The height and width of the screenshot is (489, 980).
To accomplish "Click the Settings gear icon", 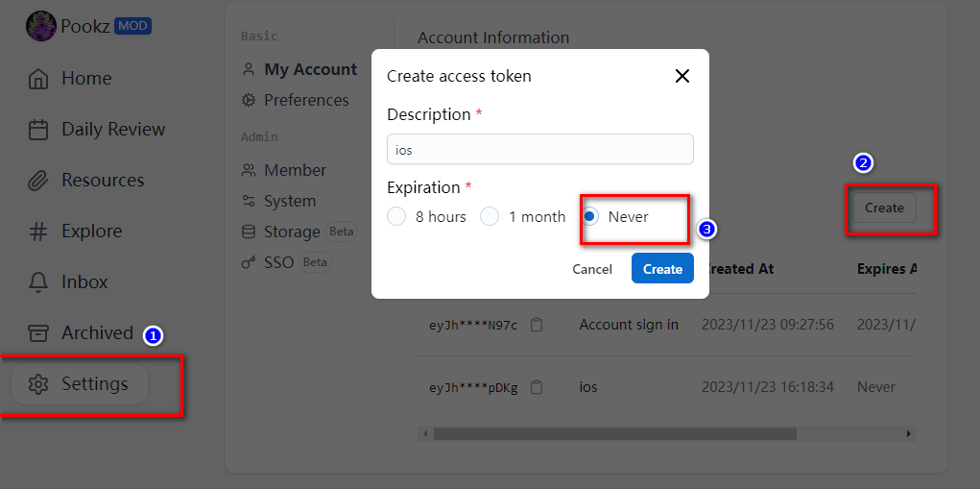I will (x=38, y=384).
